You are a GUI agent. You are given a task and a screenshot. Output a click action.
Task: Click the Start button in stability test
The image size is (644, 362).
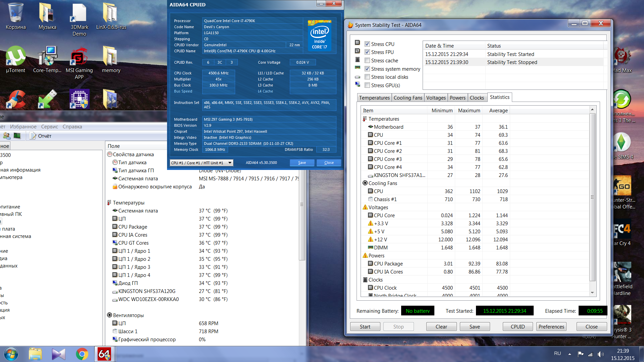tap(365, 326)
